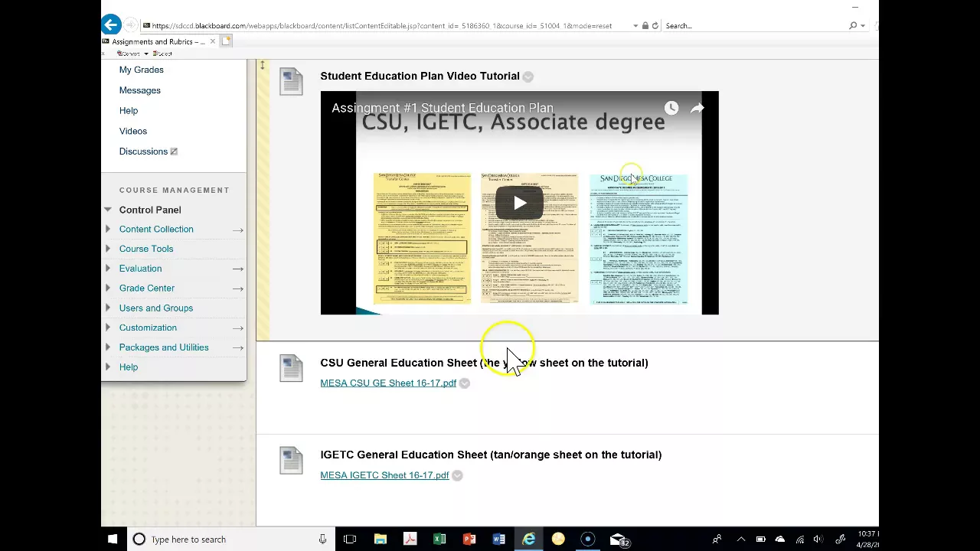Image resolution: width=980 pixels, height=551 pixels.
Task: Open the Customization link
Action: (x=148, y=328)
